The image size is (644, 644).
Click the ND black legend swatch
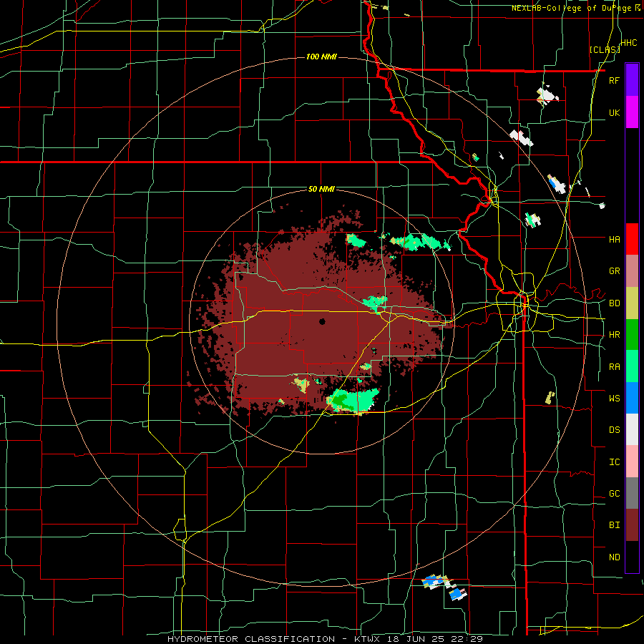632,557
